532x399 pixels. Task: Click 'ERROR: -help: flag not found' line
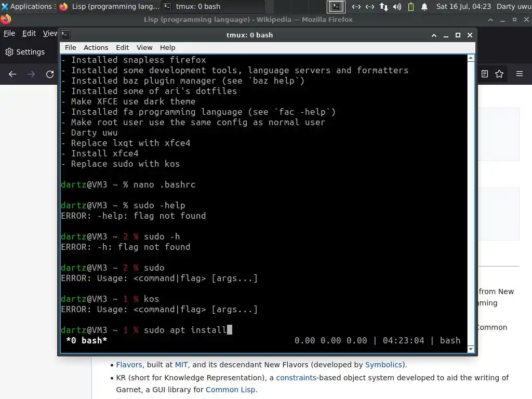click(134, 216)
